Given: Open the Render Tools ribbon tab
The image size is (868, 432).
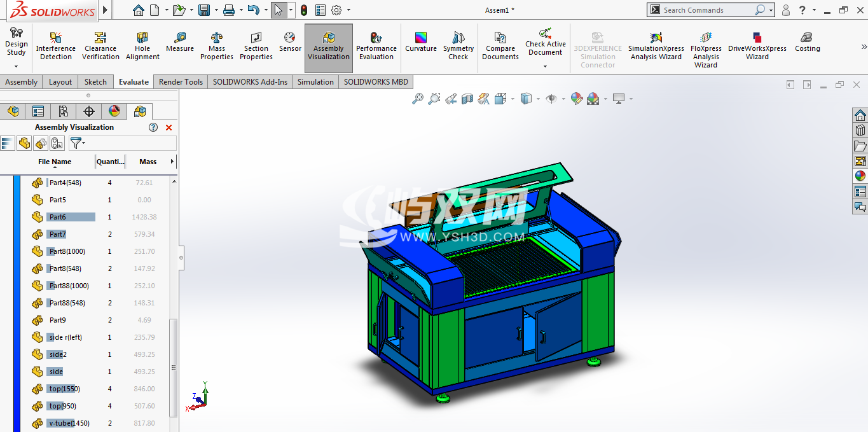Looking at the screenshot, I should point(181,82).
